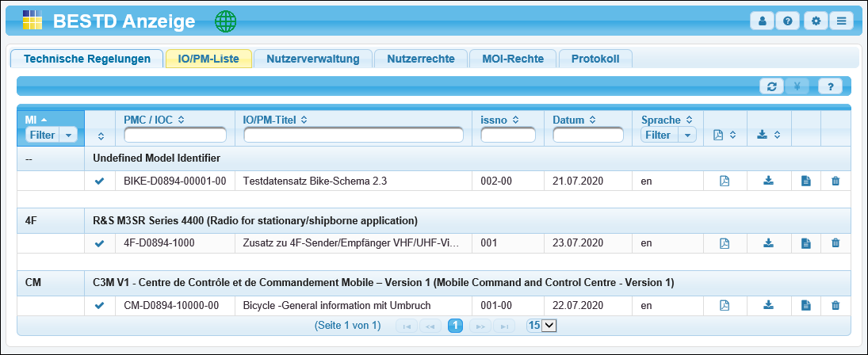This screenshot has height=355, width=868.
Task: Delete the 4F-D0894-1000 entry
Action: coord(835,242)
